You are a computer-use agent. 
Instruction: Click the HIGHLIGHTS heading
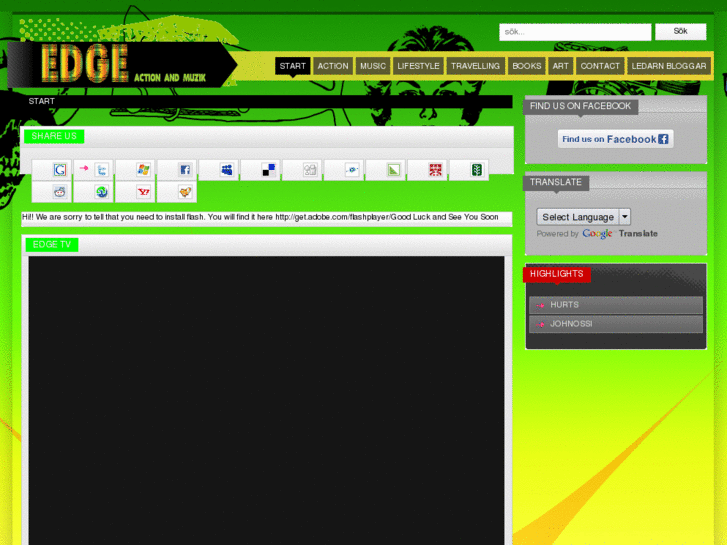pos(556,274)
